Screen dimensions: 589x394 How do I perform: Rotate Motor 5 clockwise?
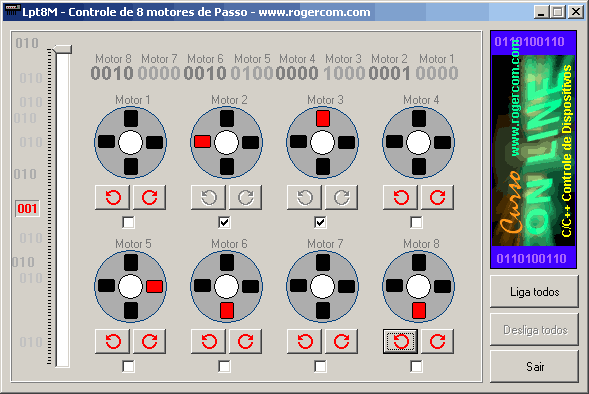click(150, 341)
